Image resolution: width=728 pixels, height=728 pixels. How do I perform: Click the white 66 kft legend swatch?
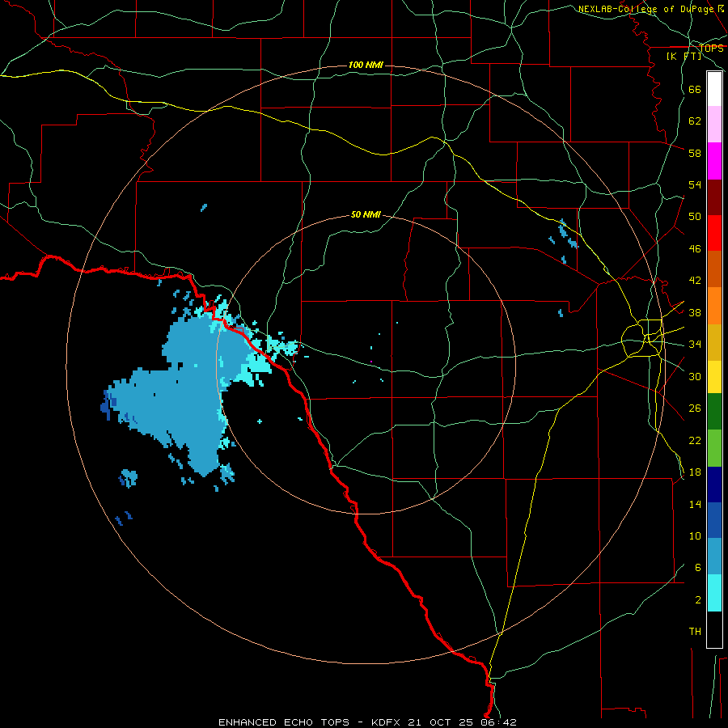click(x=714, y=89)
